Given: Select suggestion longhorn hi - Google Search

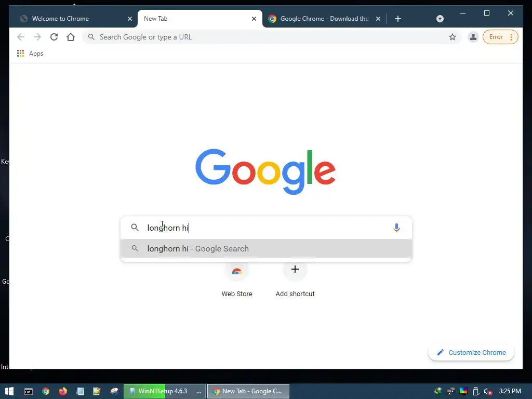Looking at the screenshot, I should click(x=267, y=249).
